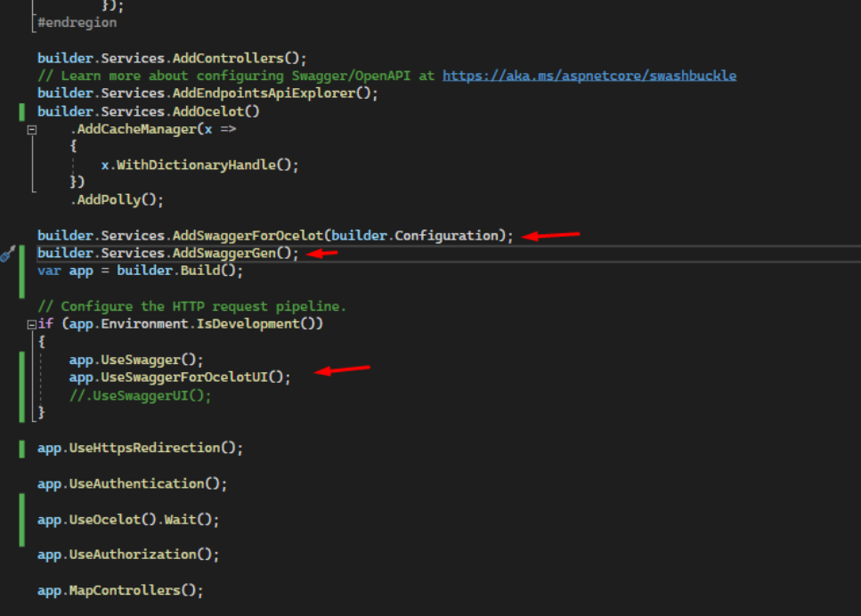Click the commented //.UseSwaggerUI(); line
861x616 pixels.
click(x=140, y=396)
